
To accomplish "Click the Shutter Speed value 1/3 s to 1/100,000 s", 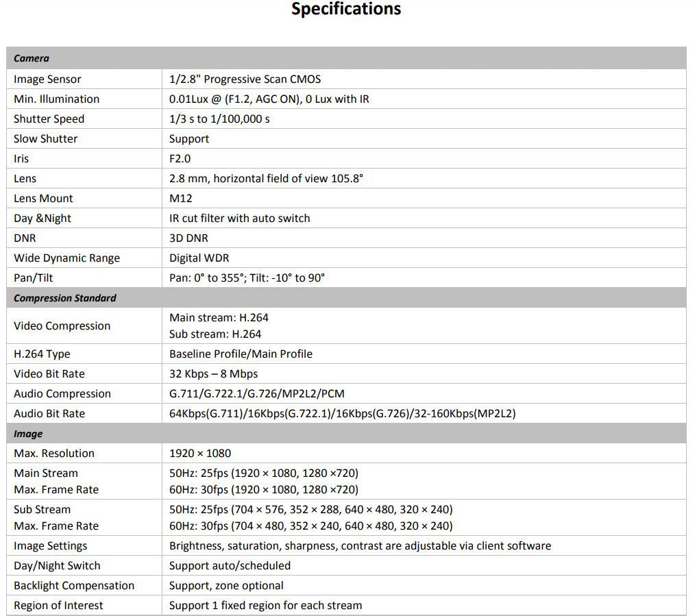I will (x=219, y=119).
